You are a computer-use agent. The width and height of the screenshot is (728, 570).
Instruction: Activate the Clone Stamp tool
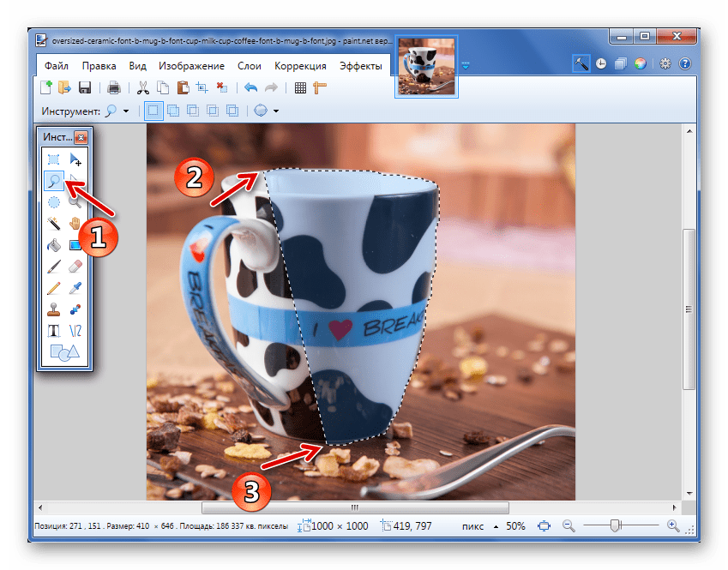(53, 309)
